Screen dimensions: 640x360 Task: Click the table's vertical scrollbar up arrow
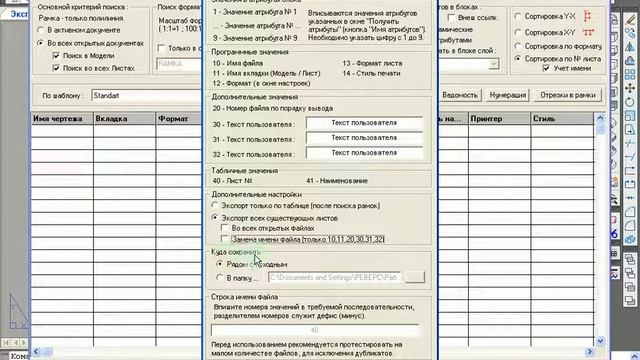(600, 118)
